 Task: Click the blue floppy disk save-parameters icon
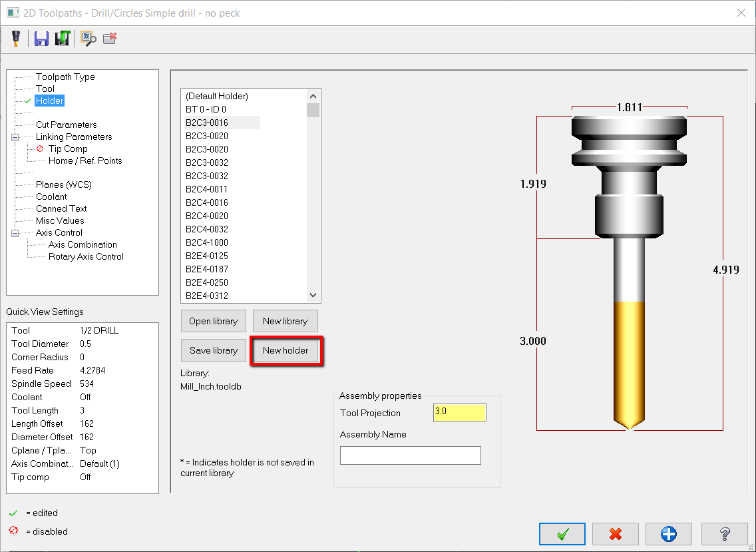41,39
